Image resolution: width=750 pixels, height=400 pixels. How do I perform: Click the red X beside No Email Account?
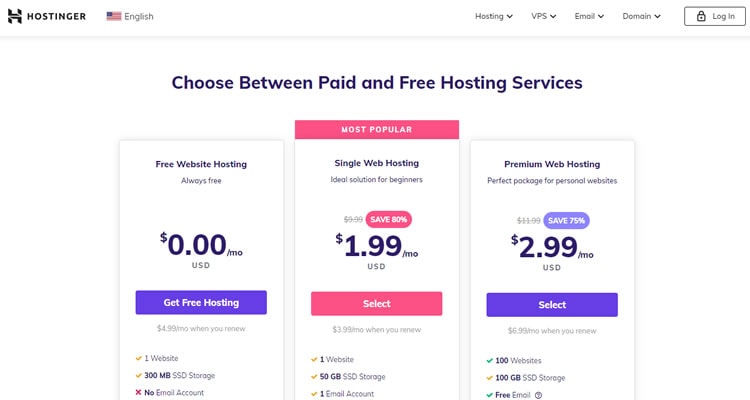pyautogui.click(x=138, y=392)
